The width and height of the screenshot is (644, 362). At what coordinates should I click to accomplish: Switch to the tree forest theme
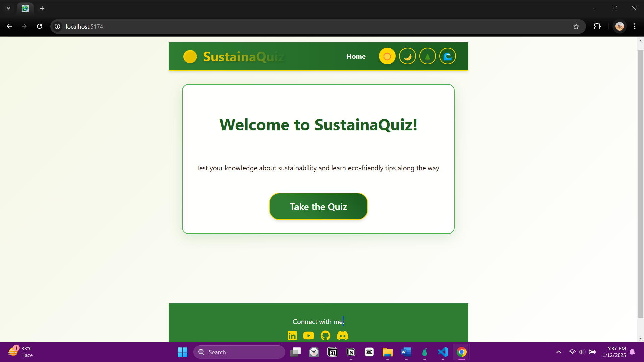pos(427,56)
